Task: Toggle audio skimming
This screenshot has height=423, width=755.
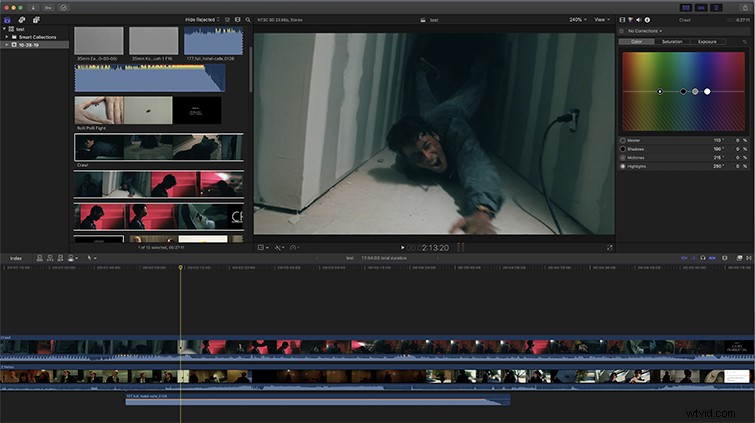Action: coord(693,258)
